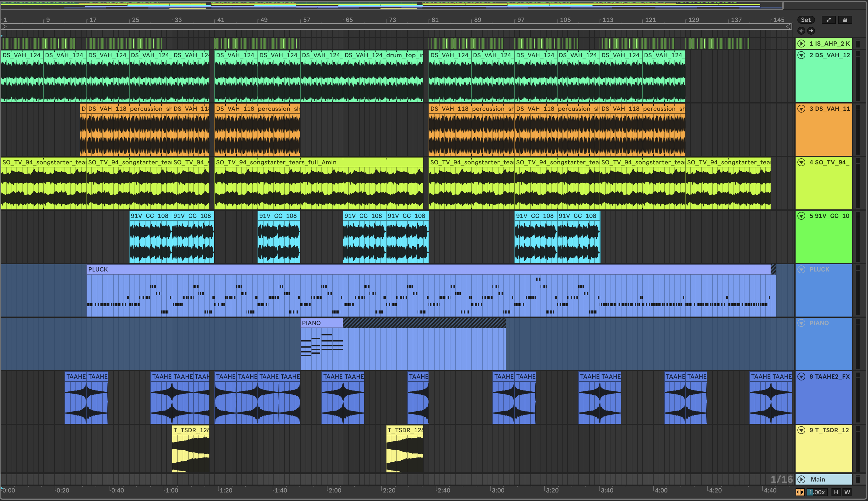Select track header 5 91V_CC_10
The width and height of the screenshot is (868, 501).
(829, 216)
